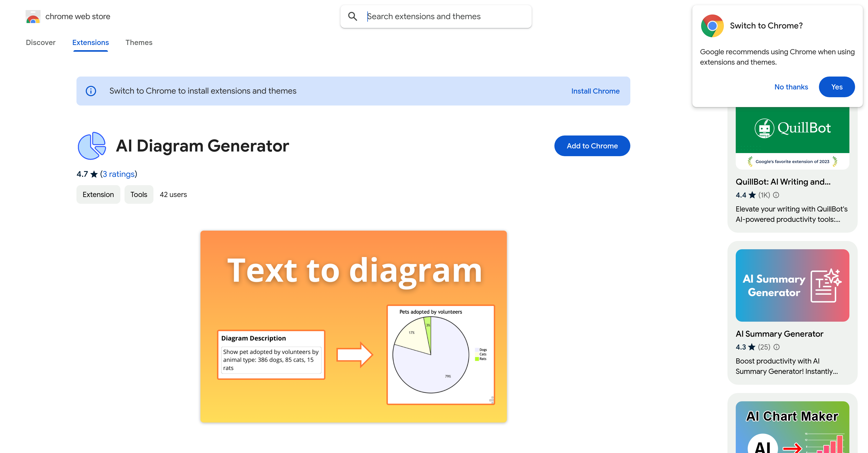Click the Install Chrome link
The height and width of the screenshot is (453, 868).
(595, 91)
